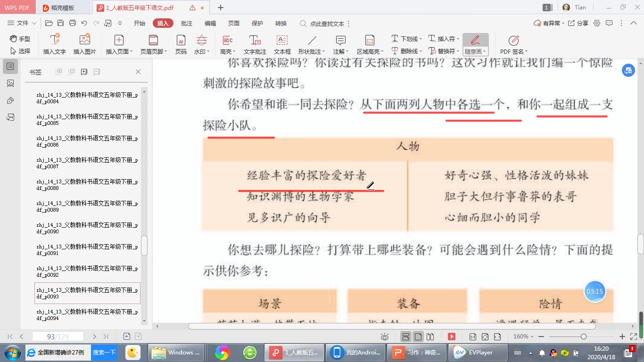644x362 pixels.
Task: Click collapse all bookmarks icon
Action: click(x=72, y=72)
